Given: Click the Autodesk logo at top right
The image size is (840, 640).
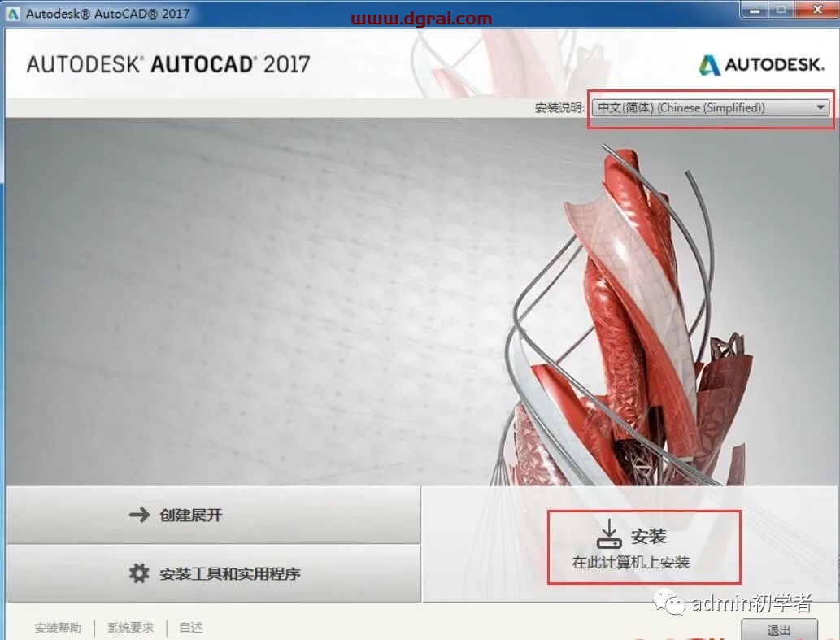Looking at the screenshot, I should click(x=761, y=65).
